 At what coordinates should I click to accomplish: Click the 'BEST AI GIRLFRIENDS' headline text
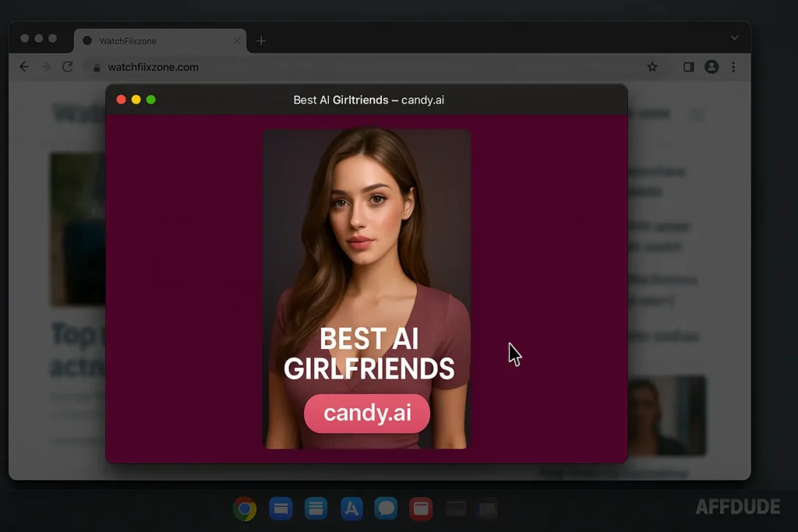369,354
